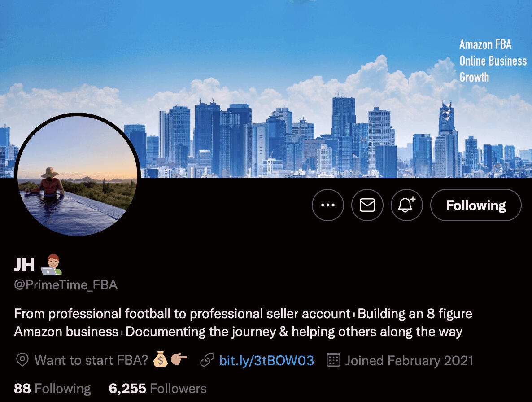532x402 pixels.
Task: Click the money bag emoji
Action: click(x=160, y=359)
